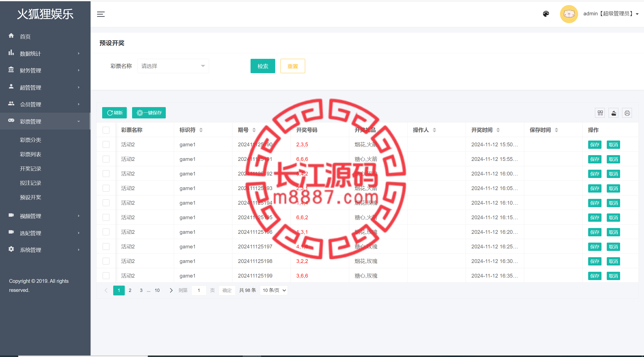Toggle the sidebar with the hamburger icon
644x357 pixels.
point(101,14)
